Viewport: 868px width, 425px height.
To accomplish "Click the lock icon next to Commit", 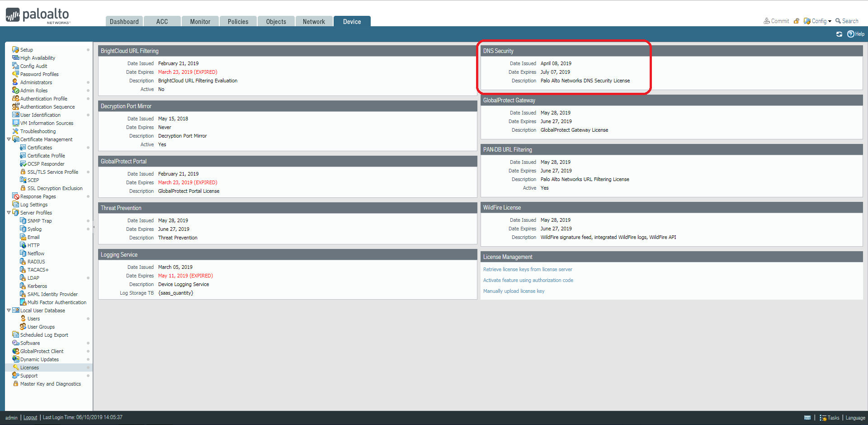I will 797,21.
